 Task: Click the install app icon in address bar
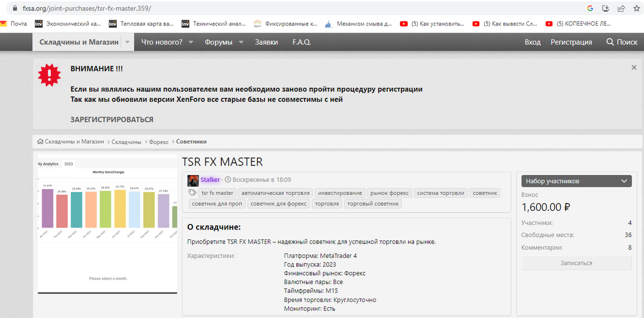[606, 8]
